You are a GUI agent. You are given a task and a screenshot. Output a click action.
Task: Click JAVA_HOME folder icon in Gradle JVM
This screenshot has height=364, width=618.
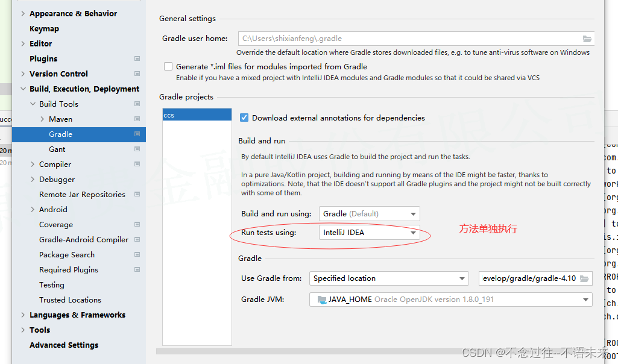tap(321, 300)
